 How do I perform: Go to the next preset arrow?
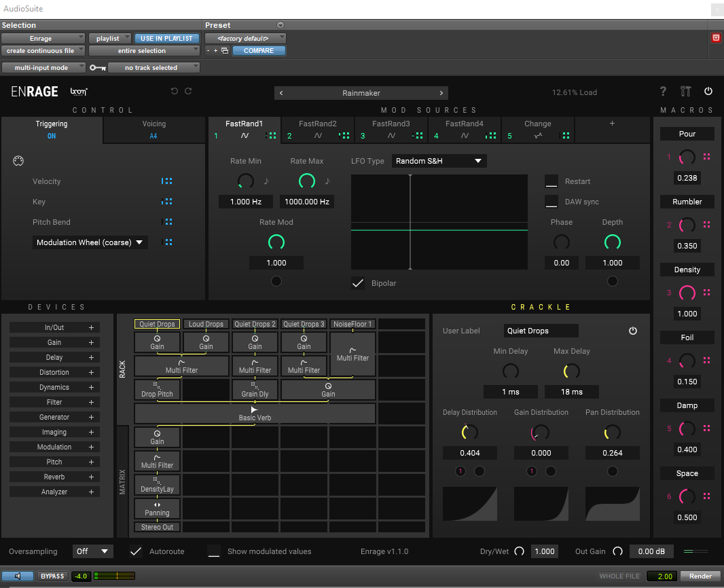tap(441, 93)
